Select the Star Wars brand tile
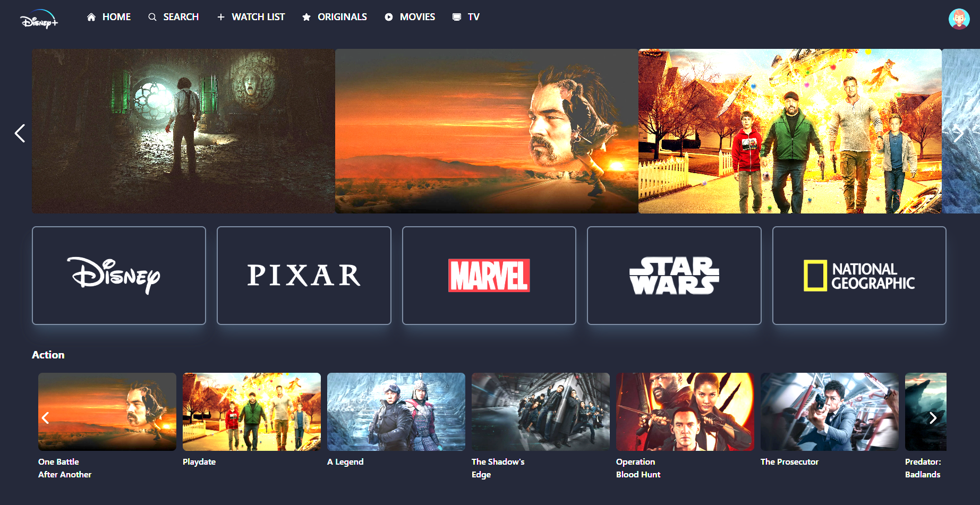The image size is (980, 505). [674, 275]
